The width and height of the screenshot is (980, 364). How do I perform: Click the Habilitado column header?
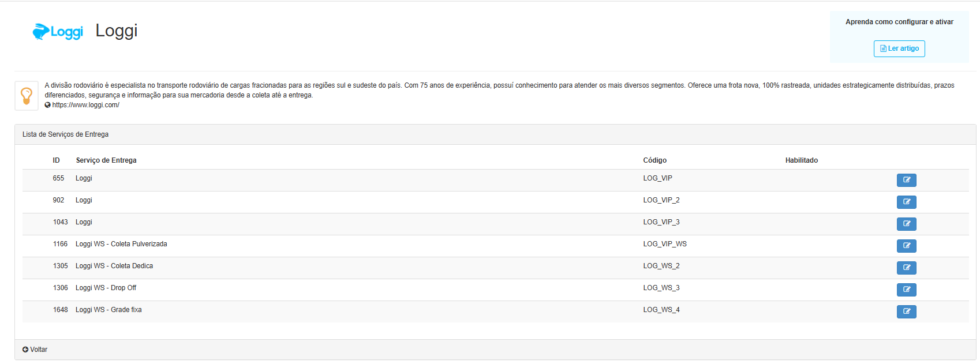pyautogui.click(x=802, y=160)
